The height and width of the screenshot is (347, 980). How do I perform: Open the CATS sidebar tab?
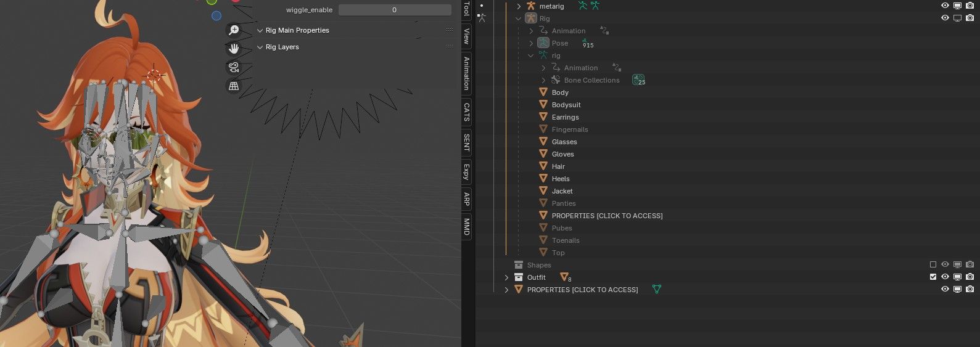pyautogui.click(x=467, y=112)
